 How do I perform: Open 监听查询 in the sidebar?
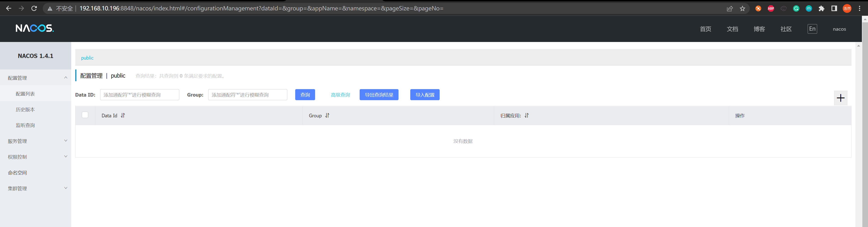click(25, 125)
